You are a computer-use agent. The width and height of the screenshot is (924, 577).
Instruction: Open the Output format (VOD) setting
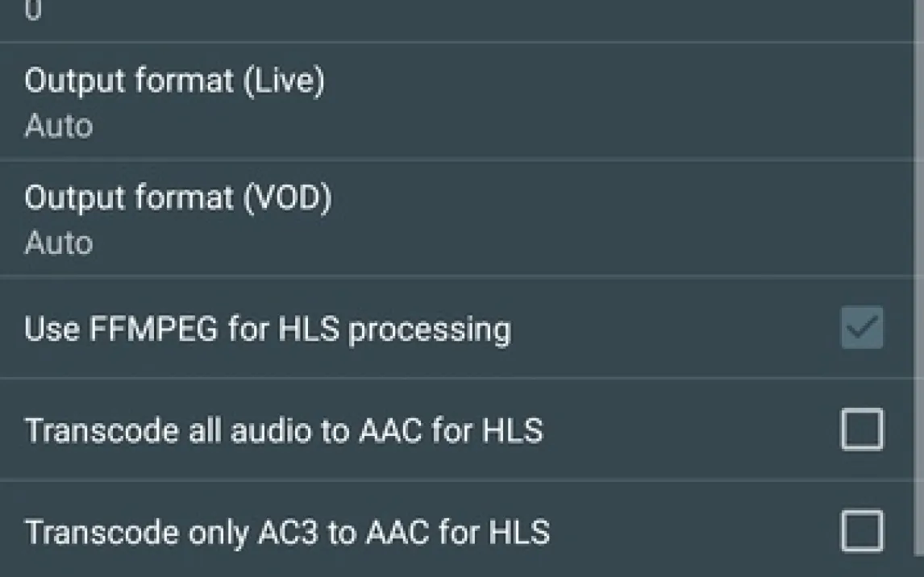(x=177, y=198)
